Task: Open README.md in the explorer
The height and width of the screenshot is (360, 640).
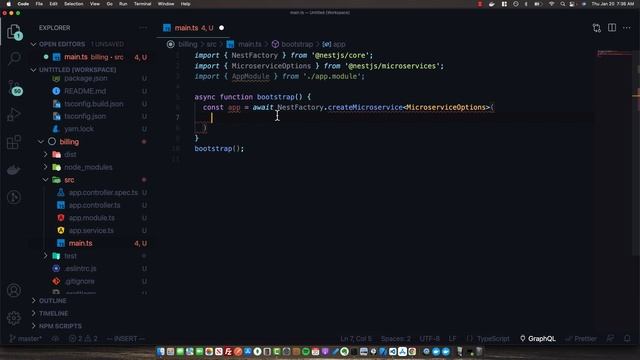Action: click(x=85, y=91)
